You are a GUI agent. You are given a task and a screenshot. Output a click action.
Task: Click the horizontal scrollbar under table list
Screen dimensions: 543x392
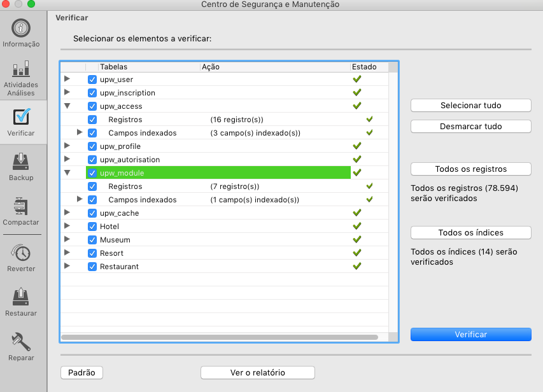(220, 337)
